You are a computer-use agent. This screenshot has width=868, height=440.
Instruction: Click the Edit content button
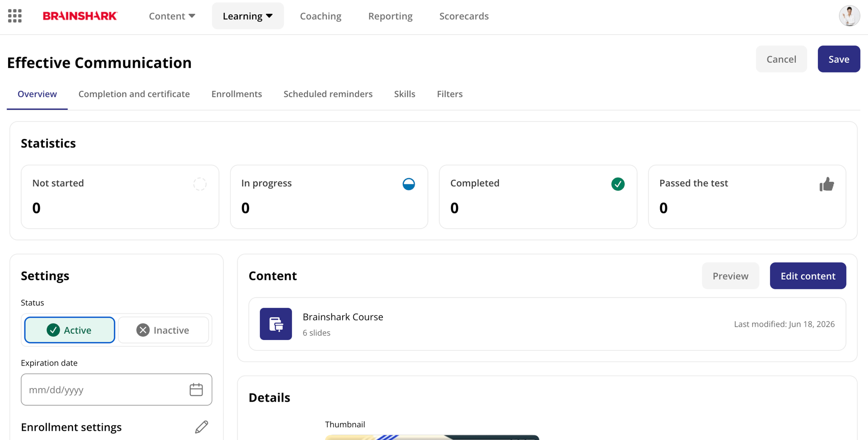click(808, 276)
